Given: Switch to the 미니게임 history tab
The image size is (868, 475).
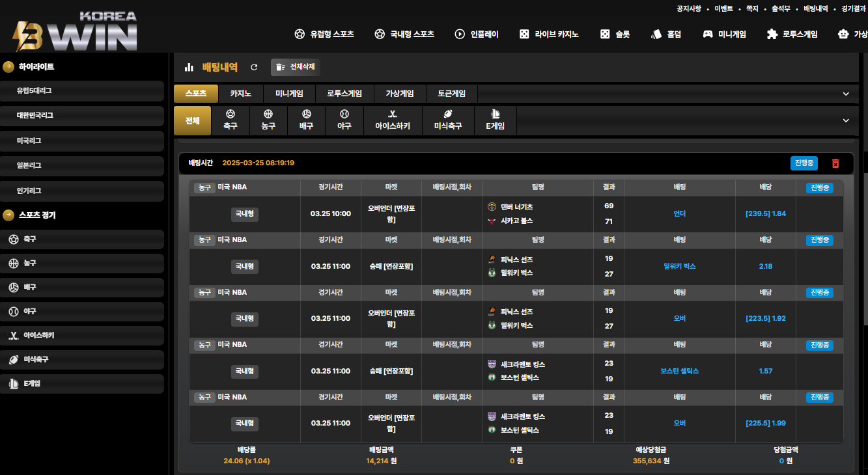Looking at the screenshot, I should pyautogui.click(x=289, y=94).
